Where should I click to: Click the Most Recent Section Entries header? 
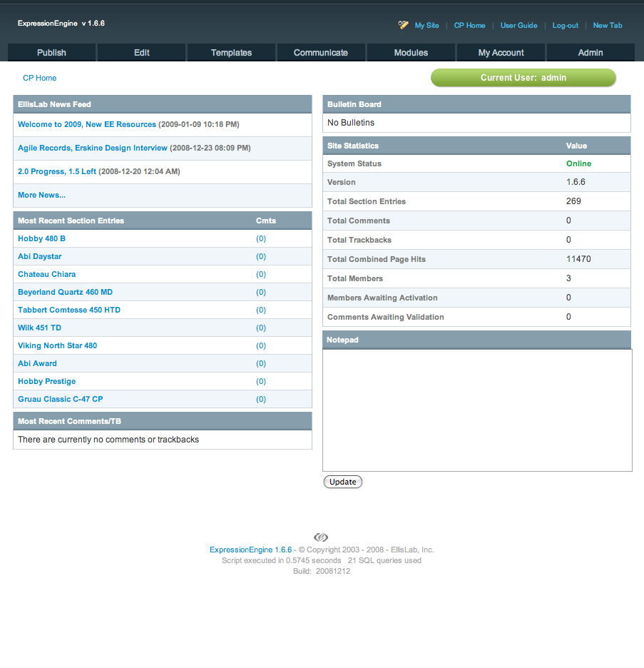[x=163, y=221]
